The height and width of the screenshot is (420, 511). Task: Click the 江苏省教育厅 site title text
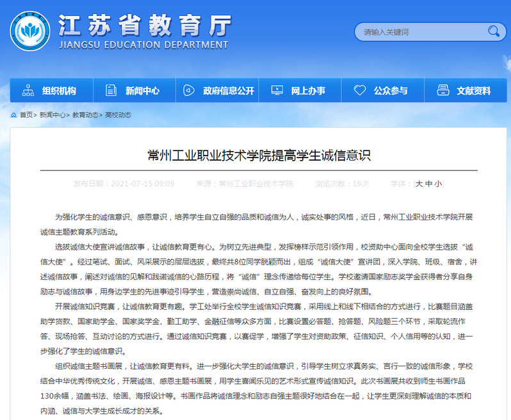[x=144, y=26]
